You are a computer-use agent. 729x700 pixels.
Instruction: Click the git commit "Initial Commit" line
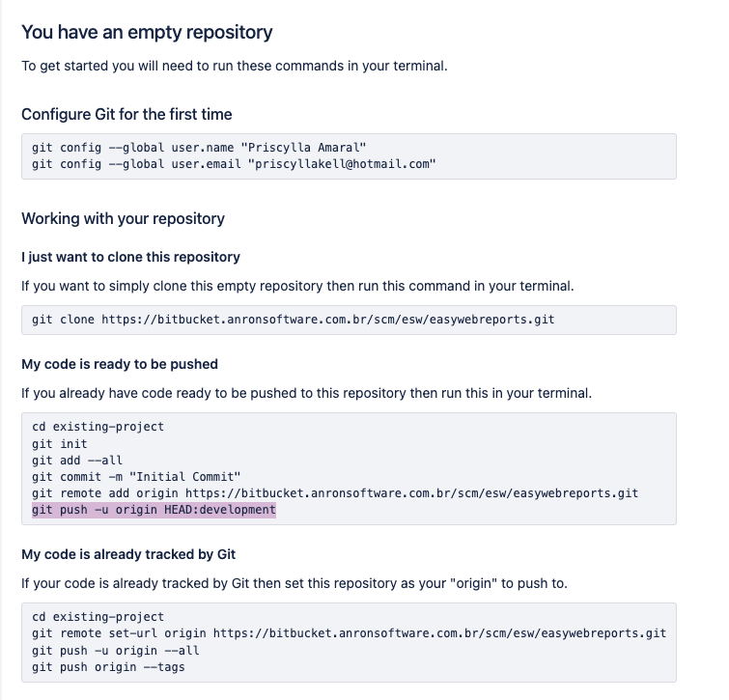tap(135, 476)
